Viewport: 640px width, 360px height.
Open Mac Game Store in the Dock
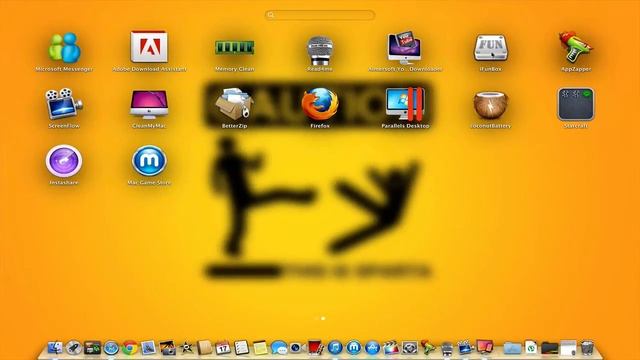click(x=353, y=348)
